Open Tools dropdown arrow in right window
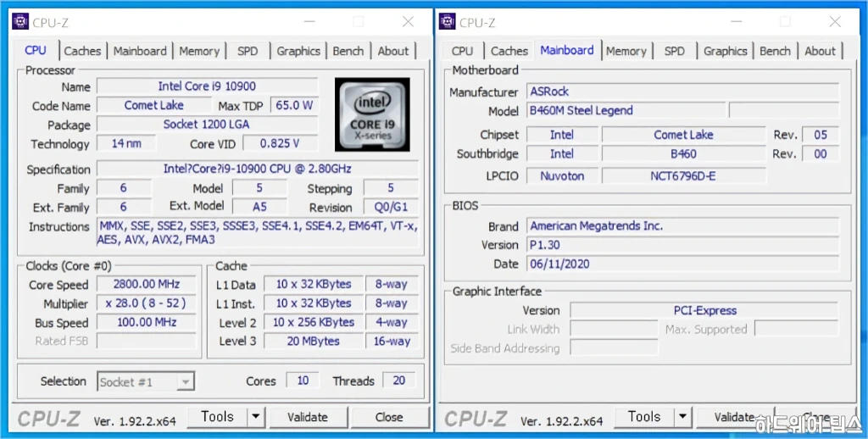 (682, 417)
